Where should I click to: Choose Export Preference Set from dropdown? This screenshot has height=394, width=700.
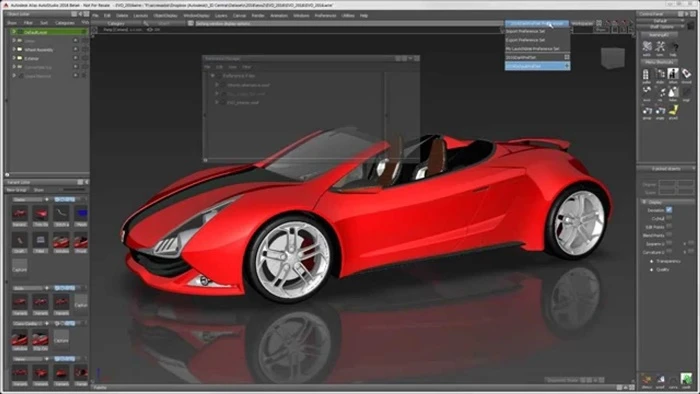point(525,40)
